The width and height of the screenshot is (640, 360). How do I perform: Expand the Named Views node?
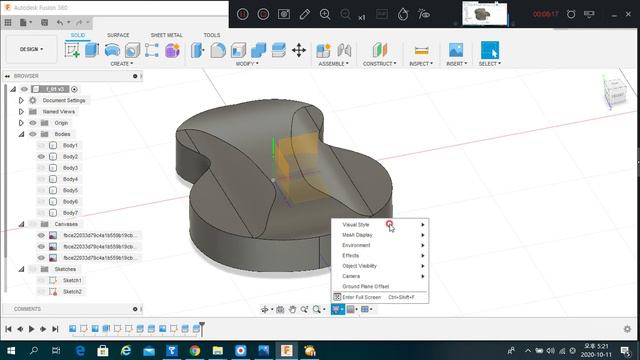click(21, 111)
